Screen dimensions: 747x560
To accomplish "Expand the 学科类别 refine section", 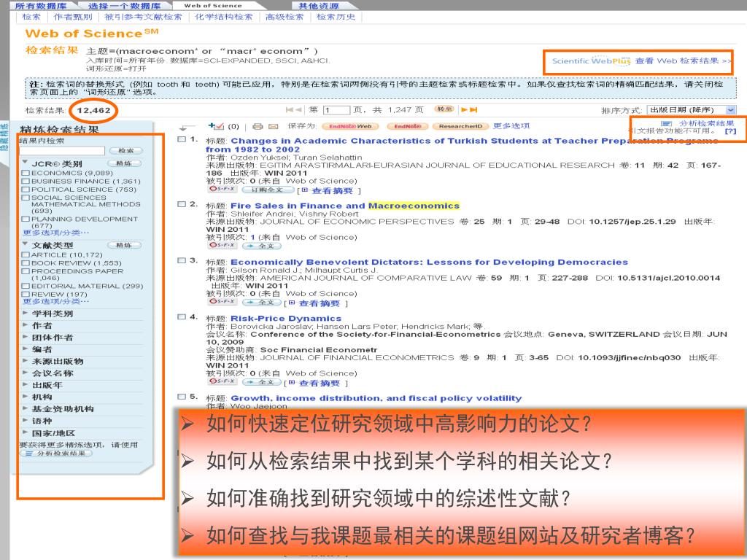I will [x=26, y=313].
